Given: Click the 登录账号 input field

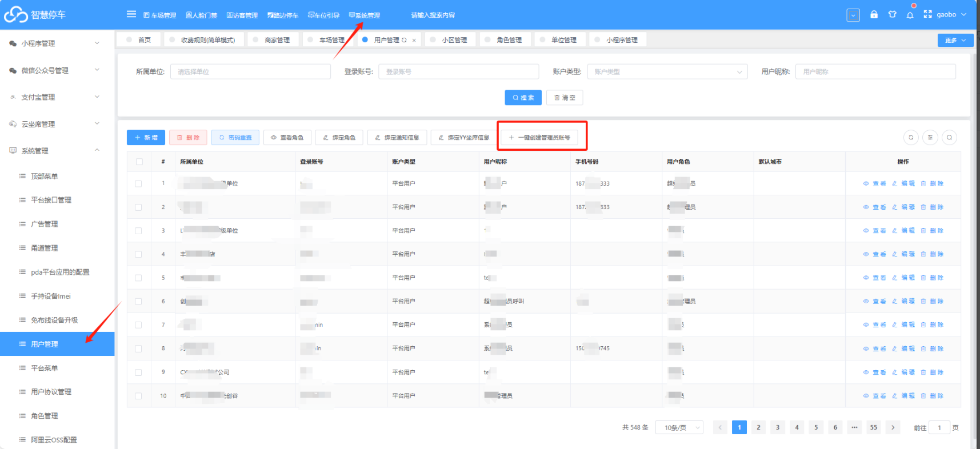Looking at the screenshot, I should (458, 72).
